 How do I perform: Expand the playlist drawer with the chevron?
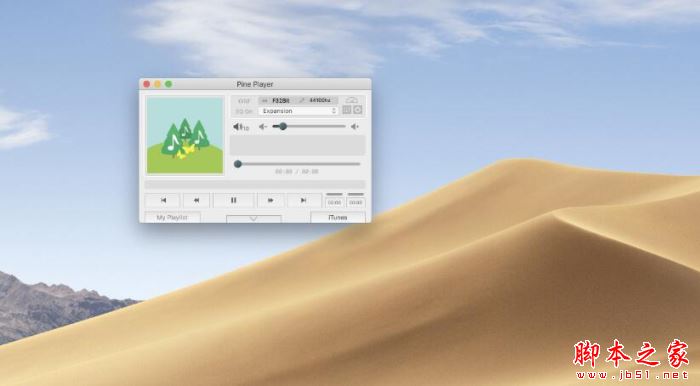[254, 219]
